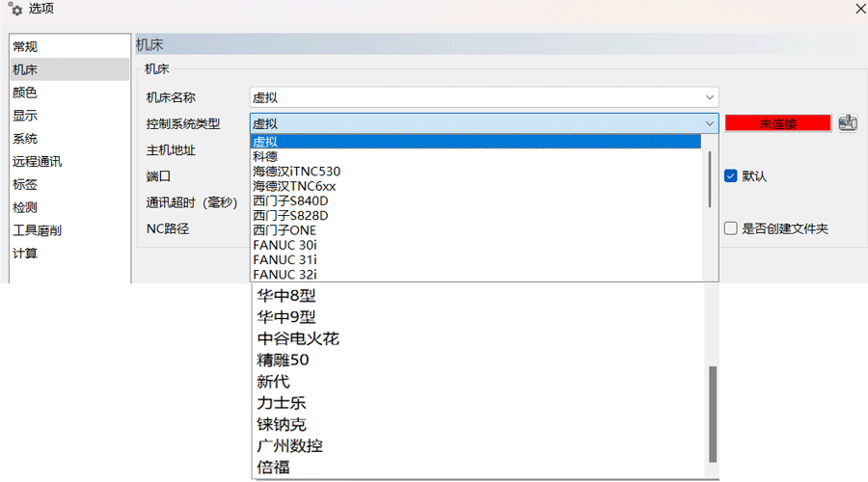The width and height of the screenshot is (868, 482).
Task: Choose 中谷电火花 from the lower list
Action: [479, 338]
